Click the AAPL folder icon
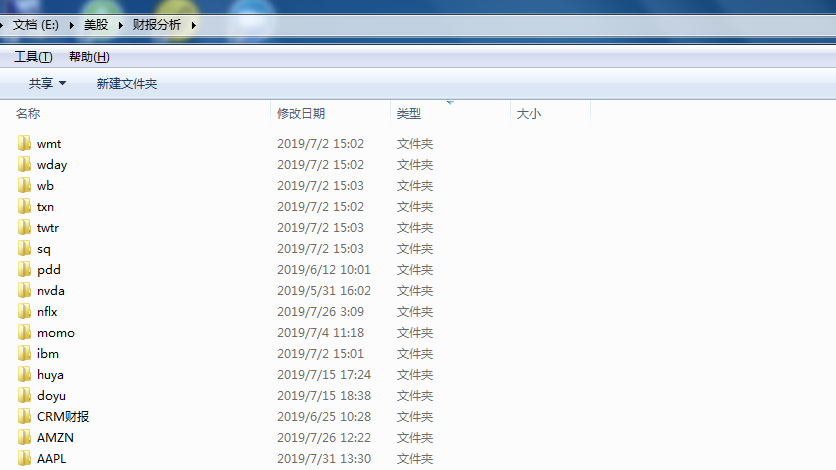836x470 pixels. [24, 458]
